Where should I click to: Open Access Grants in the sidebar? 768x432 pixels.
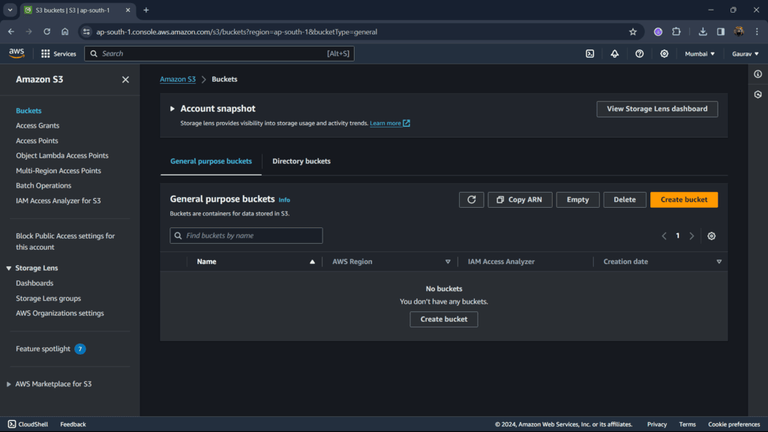[x=37, y=125]
